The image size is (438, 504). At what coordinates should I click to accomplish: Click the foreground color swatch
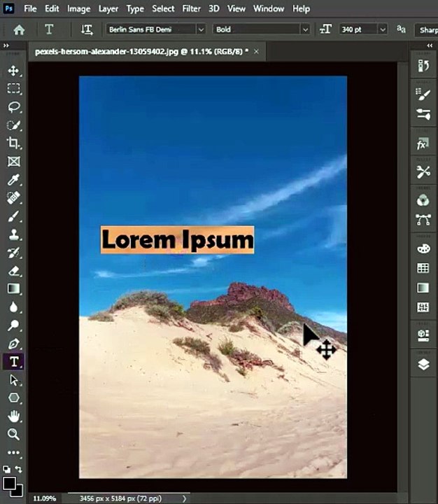click(x=9, y=483)
